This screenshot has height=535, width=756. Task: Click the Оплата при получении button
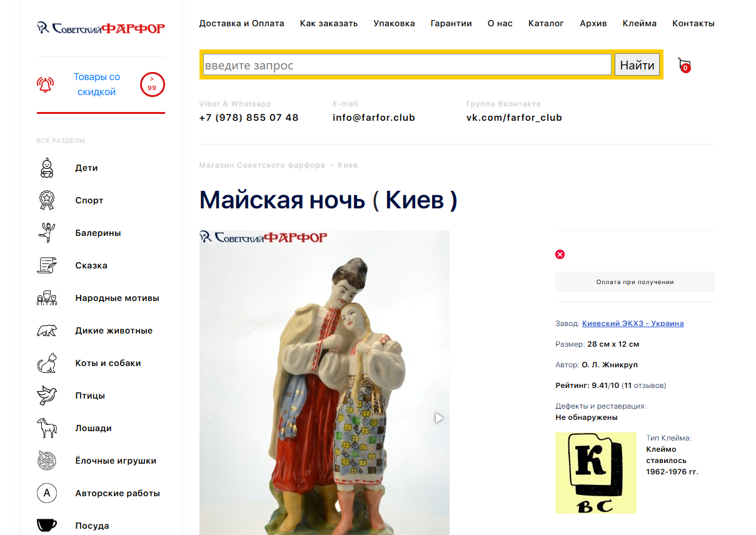(635, 282)
